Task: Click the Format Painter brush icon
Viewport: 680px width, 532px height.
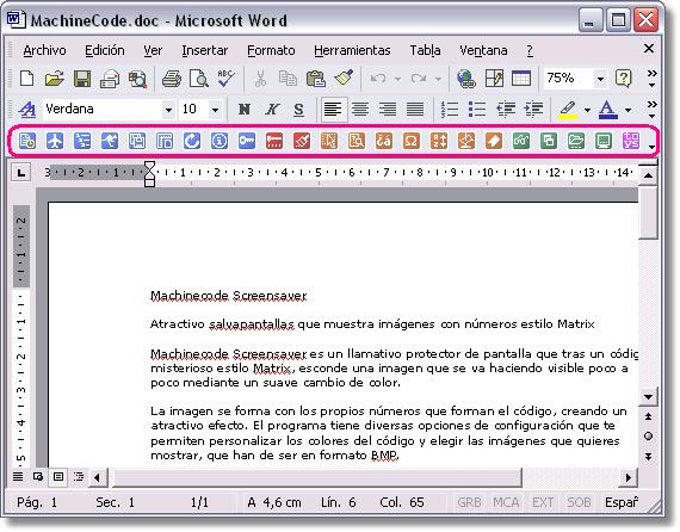Action: (344, 78)
